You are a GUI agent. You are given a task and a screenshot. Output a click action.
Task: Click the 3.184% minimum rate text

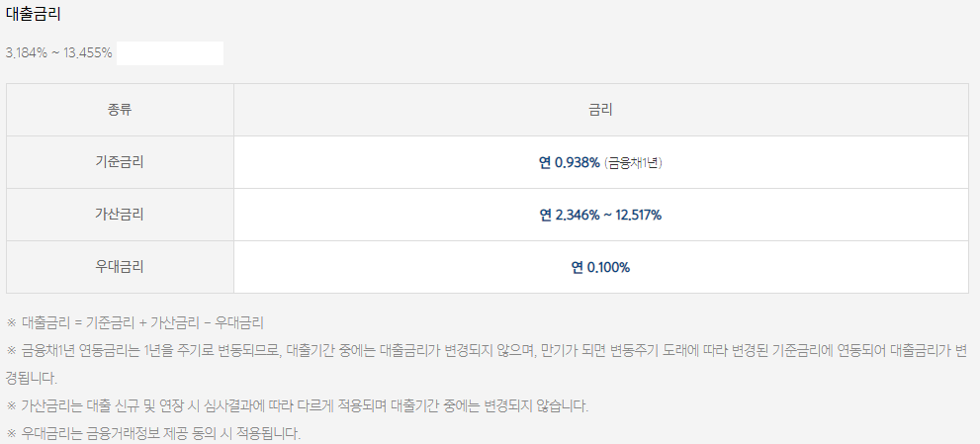tap(27, 53)
